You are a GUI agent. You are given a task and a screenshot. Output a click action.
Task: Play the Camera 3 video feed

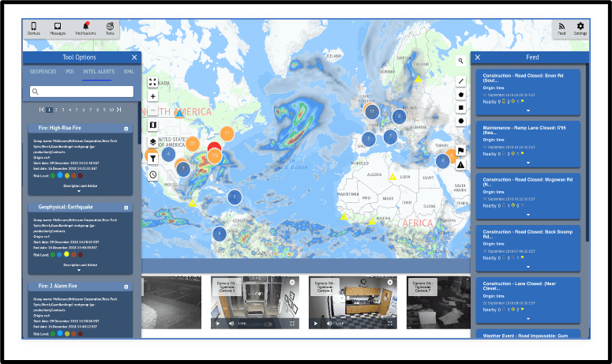(219, 323)
